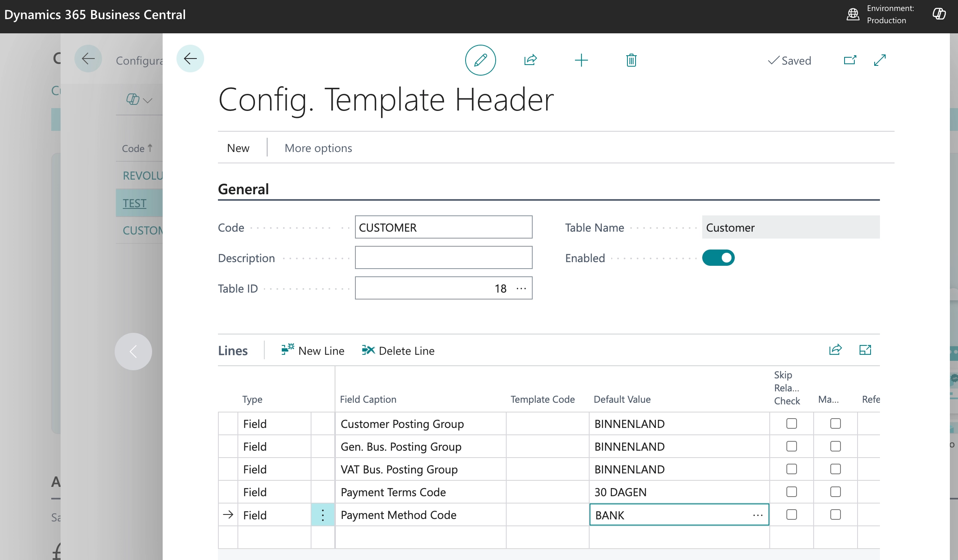The width and height of the screenshot is (958, 560).
Task: Click Delete Line action
Action: point(398,350)
